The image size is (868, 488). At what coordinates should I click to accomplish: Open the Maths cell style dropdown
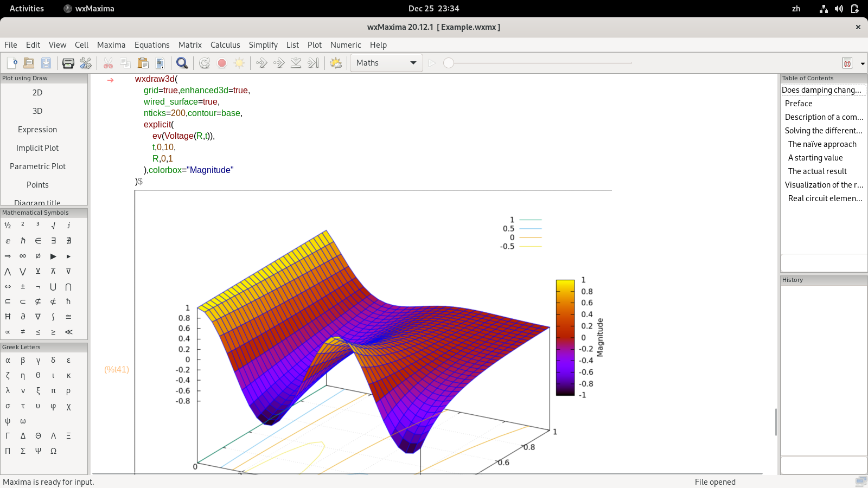386,63
